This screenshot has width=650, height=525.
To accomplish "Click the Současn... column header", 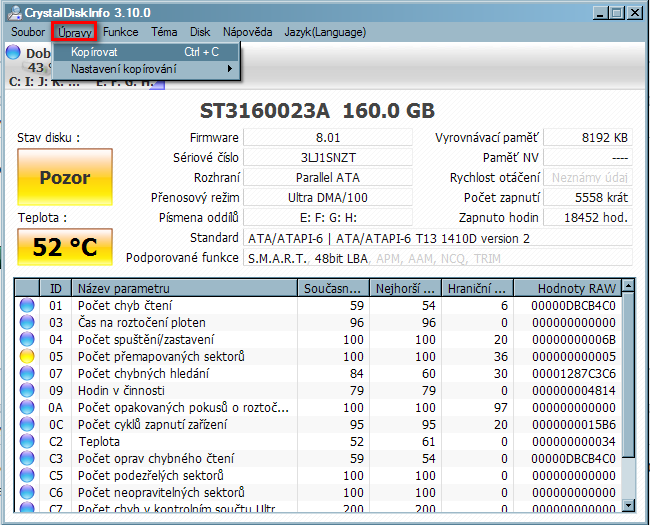I will [333, 288].
